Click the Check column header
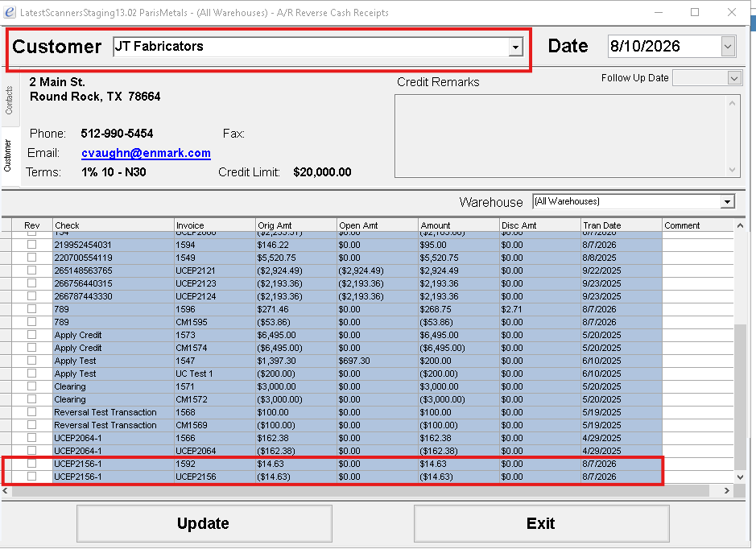This screenshot has height=549, width=756. pyautogui.click(x=114, y=225)
